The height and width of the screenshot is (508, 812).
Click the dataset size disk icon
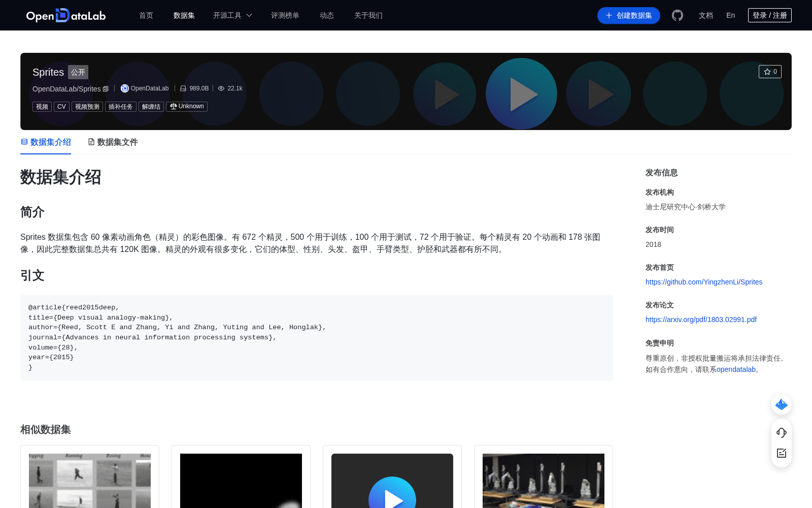pos(183,88)
